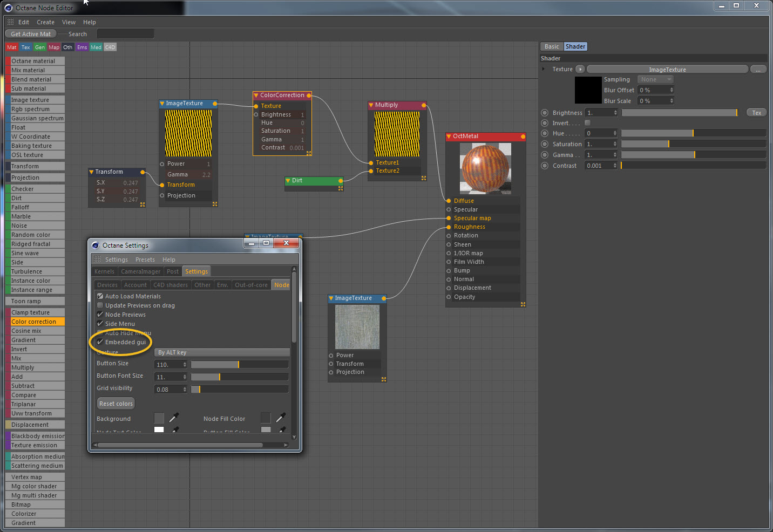This screenshot has width=773, height=532.
Task: Open the C4D shaders settings tab
Action: tap(171, 285)
